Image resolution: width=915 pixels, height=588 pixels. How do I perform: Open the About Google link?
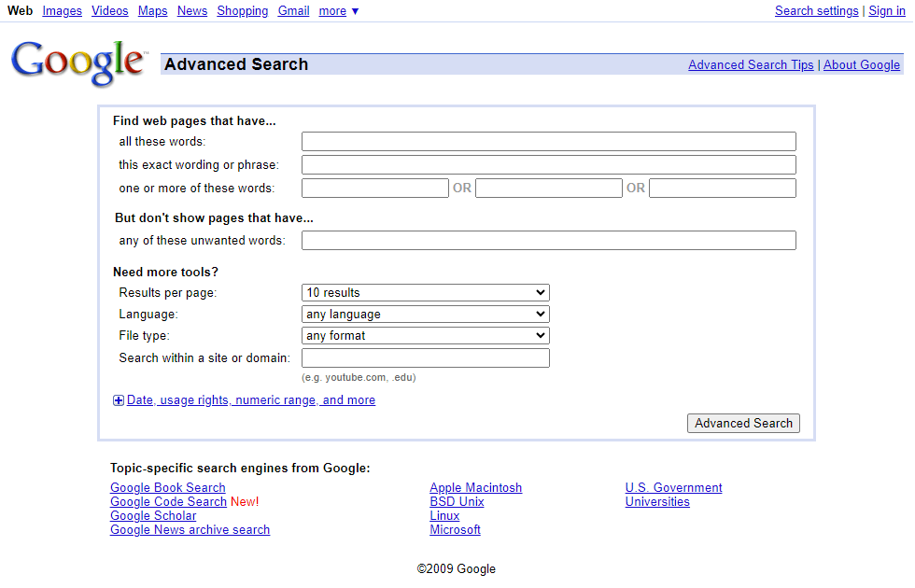tap(862, 64)
